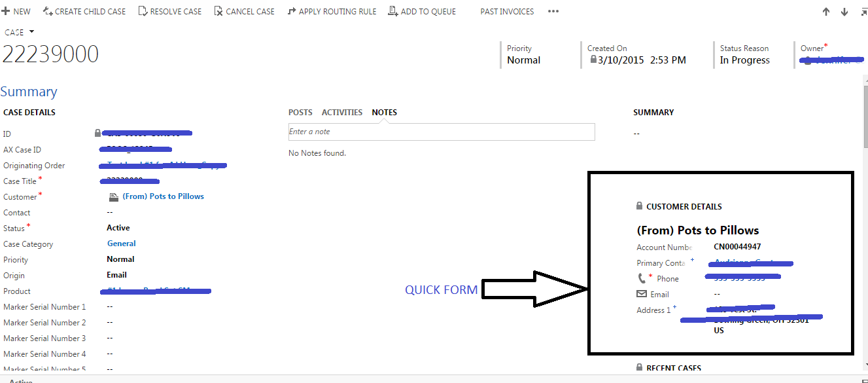Click the pop-out form icon top right

pyautogui.click(x=863, y=11)
